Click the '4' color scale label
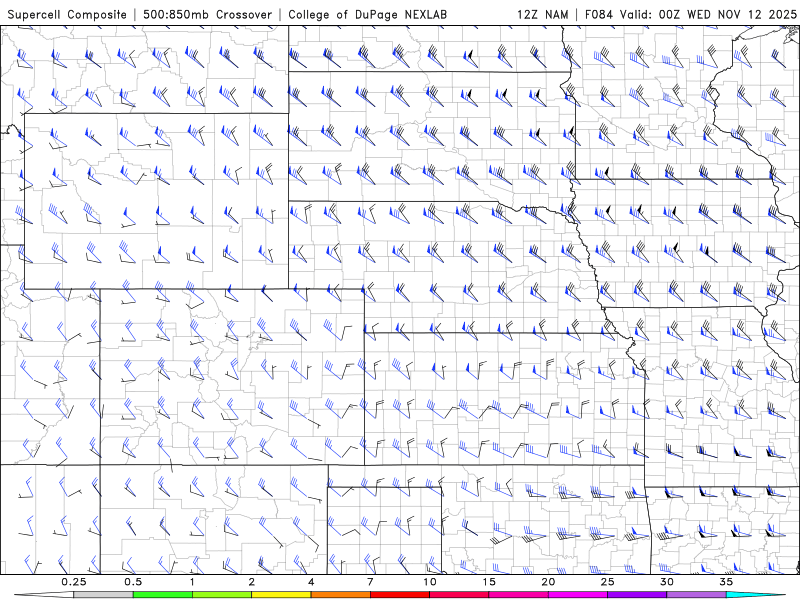The width and height of the screenshot is (800, 600). pyautogui.click(x=311, y=582)
